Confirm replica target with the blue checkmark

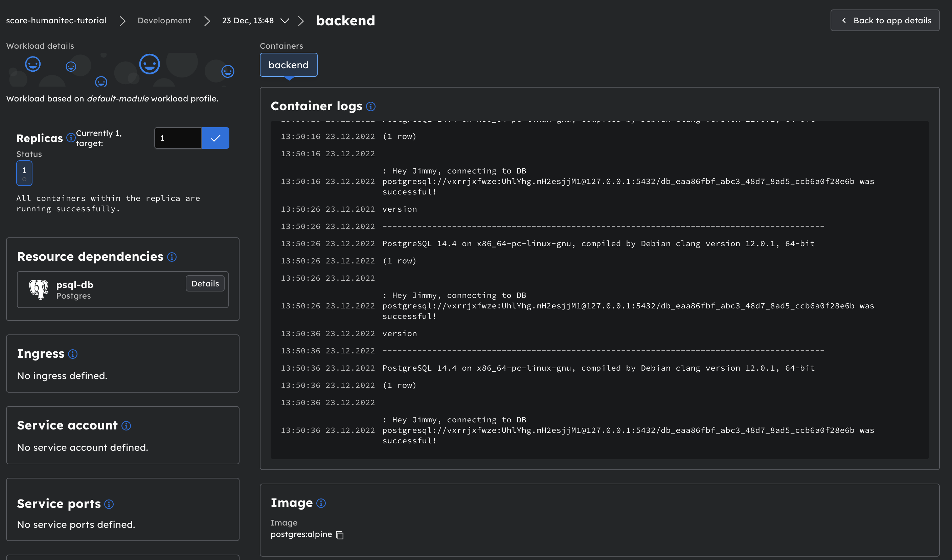(x=216, y=138)
